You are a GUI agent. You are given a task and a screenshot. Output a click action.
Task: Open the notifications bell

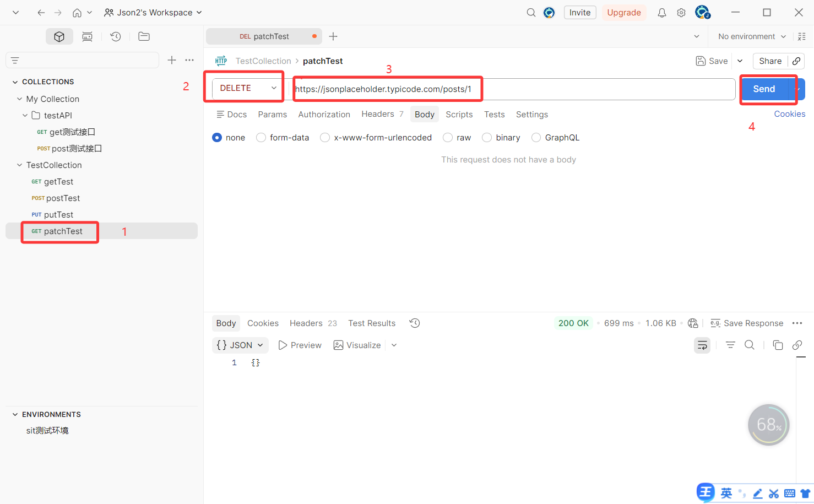(x=662, y=13)
